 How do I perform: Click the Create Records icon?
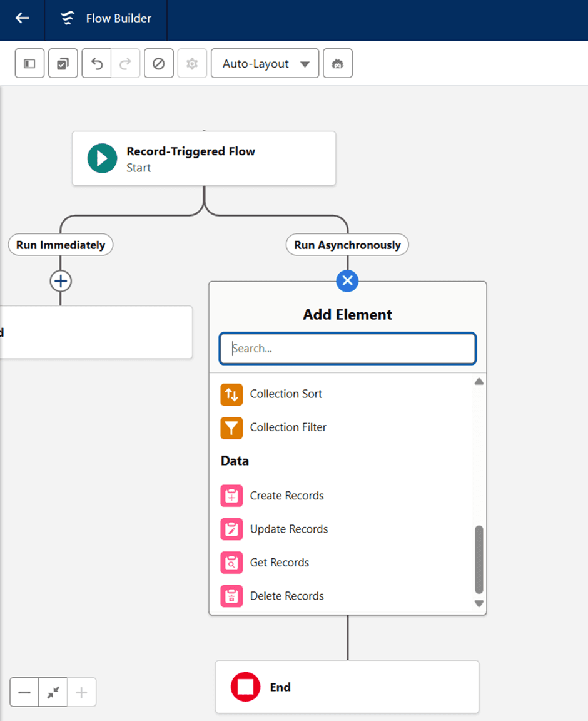231,496
